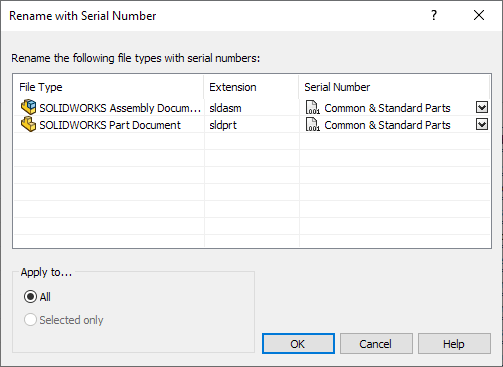Open serial number dropdown for sldprt row
Image resolution: width=503 pixels, height=367 pixels.
click(482, 124)
